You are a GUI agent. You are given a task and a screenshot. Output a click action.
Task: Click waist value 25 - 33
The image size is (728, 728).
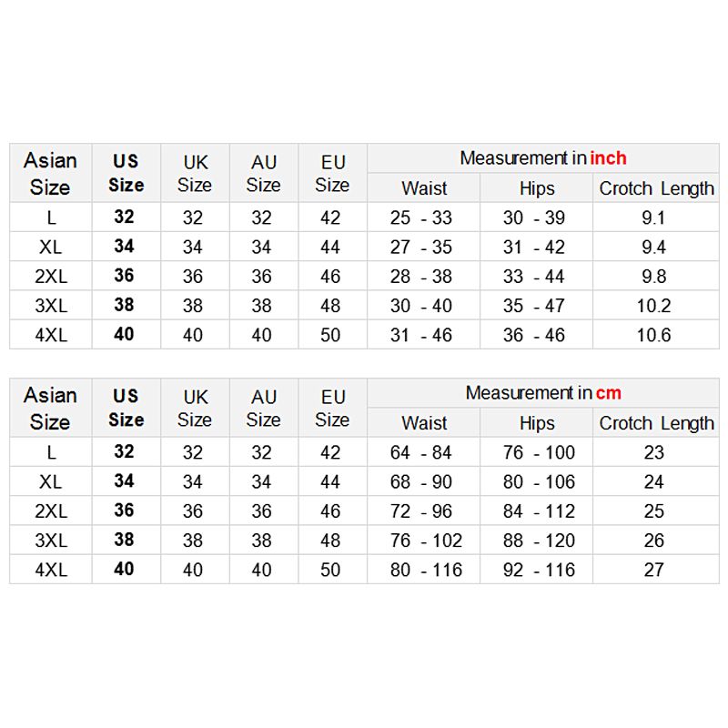click(420, 217)
